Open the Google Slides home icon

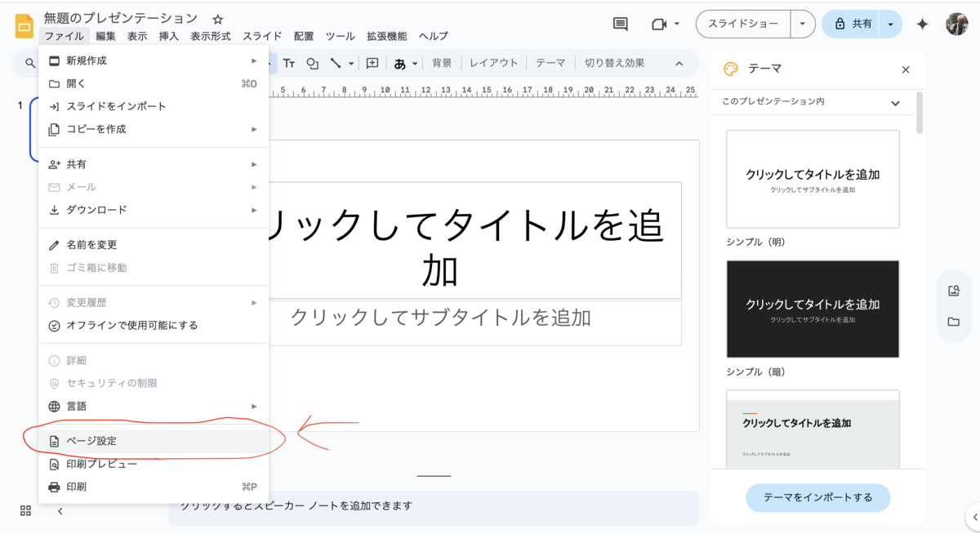[x=24, y=26]
